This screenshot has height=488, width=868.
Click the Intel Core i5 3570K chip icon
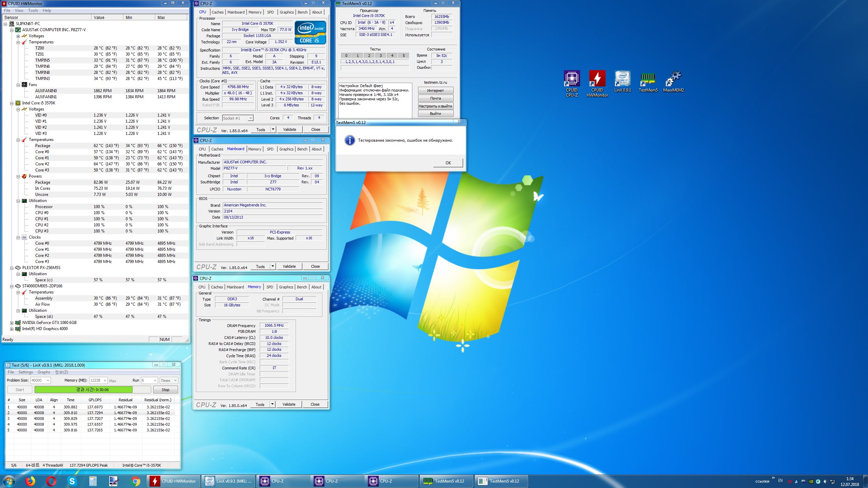(x=18, y=103)
